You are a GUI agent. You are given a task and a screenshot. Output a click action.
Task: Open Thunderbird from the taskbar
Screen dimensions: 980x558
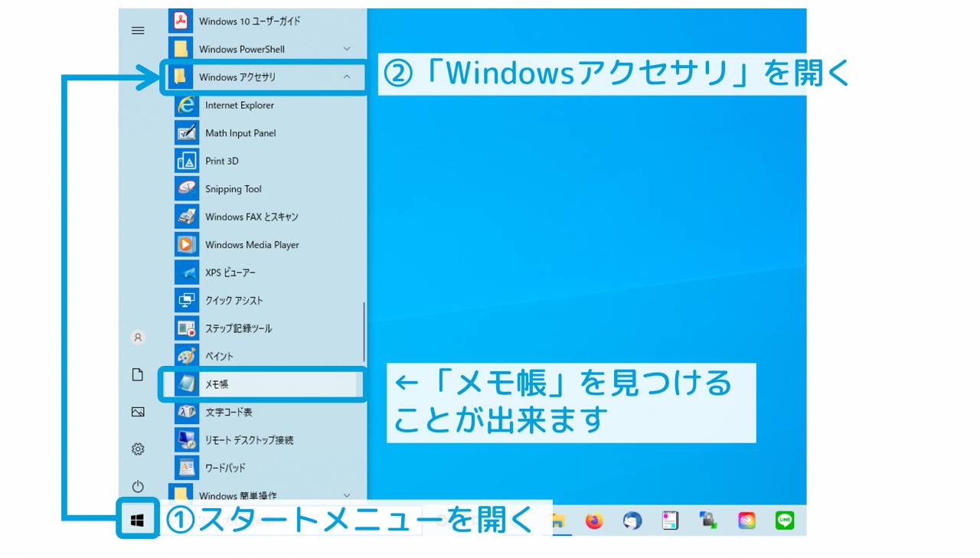click(632, 521)
